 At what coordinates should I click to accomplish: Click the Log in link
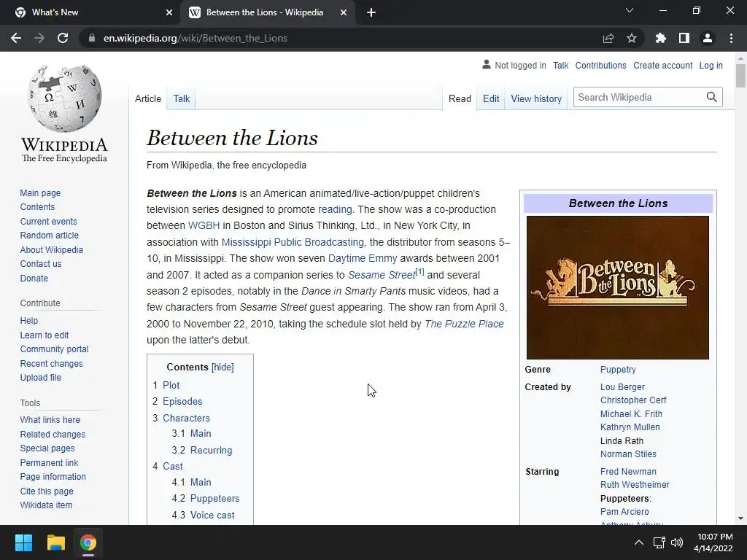[711, 65]
